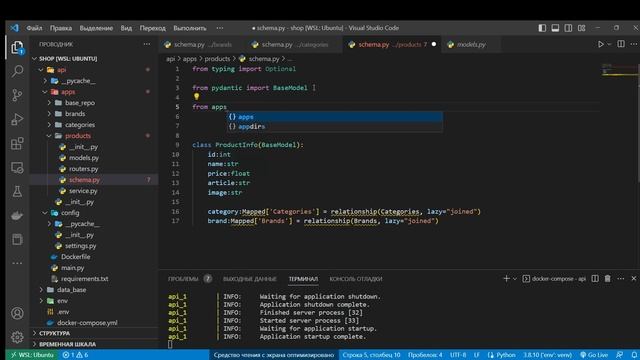Open docker-compose.yml in the explorer
Screen dimensions: 640x360
(87, 323)
